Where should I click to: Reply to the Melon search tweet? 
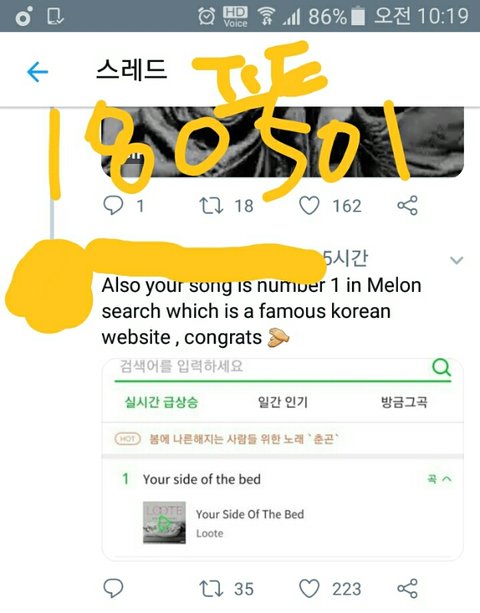click(x=113, y=588)
